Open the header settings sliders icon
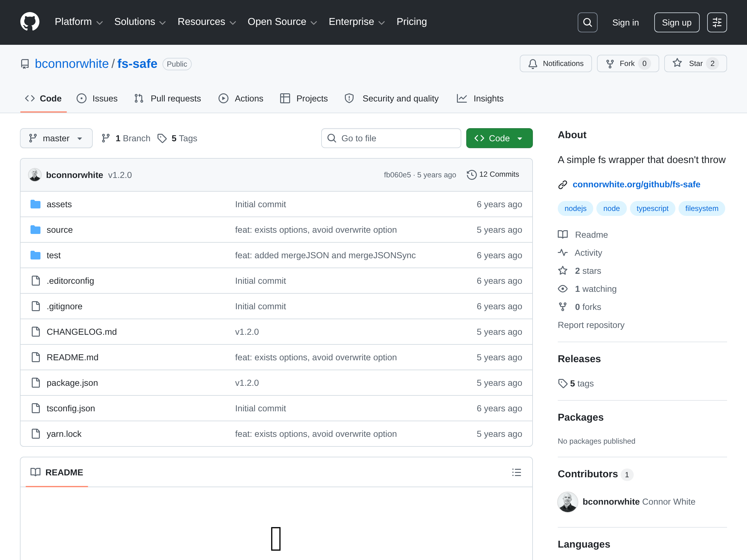This screenshot has width=747, height=560. point(716,22)
